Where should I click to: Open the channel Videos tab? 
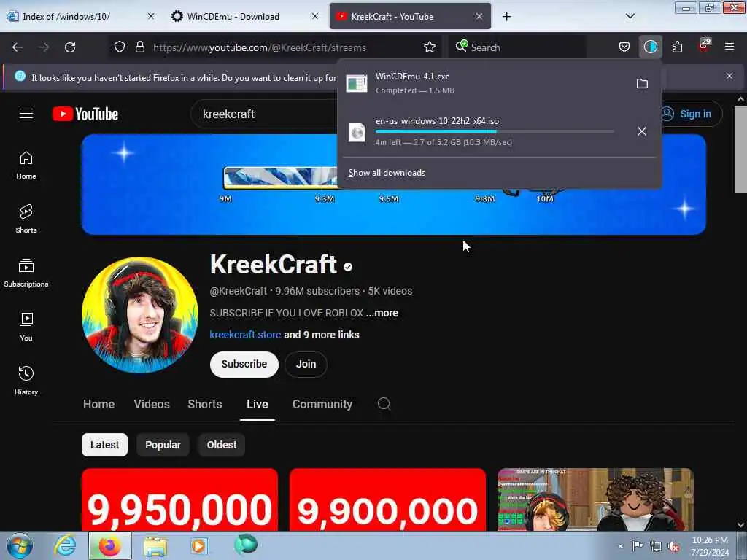point(152,404)
